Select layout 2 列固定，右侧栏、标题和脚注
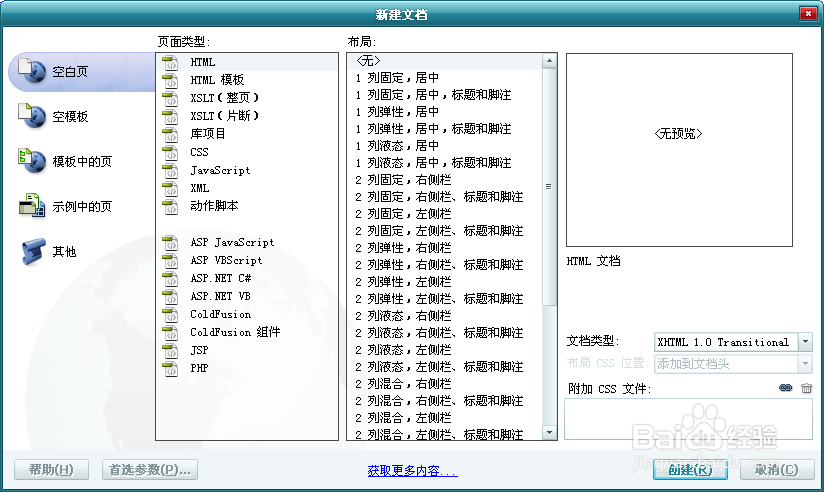This screenshot has width=824, height=492. point(439,197)
